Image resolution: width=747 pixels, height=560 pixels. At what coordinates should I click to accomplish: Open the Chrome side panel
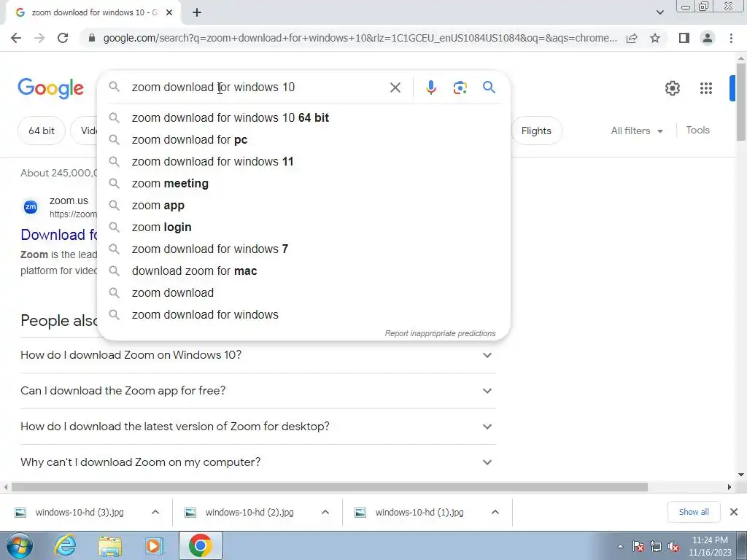click(x=684, y=38)
